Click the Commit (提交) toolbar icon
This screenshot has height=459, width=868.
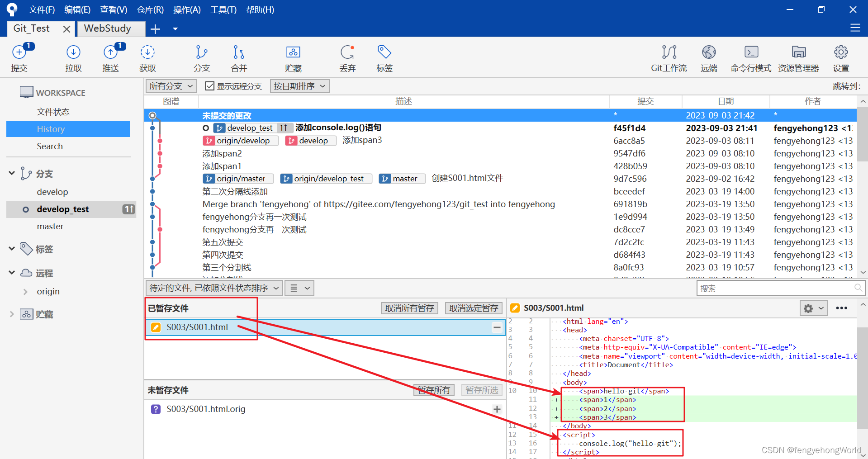tap(19, 58)
